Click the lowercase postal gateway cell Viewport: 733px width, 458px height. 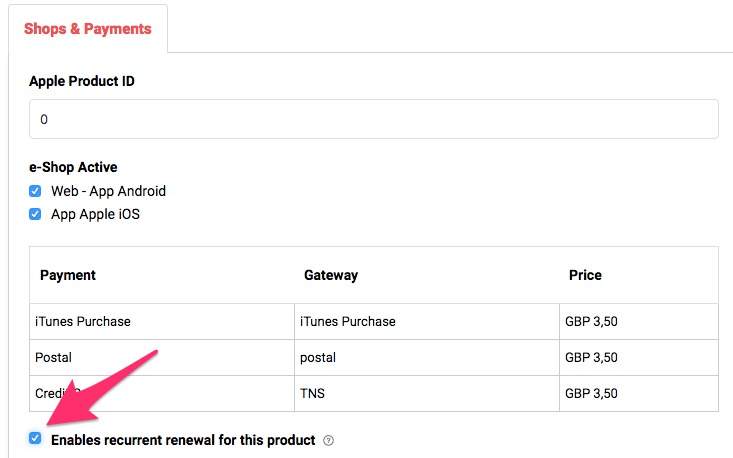pyautogui.click(x=318, y=357)
